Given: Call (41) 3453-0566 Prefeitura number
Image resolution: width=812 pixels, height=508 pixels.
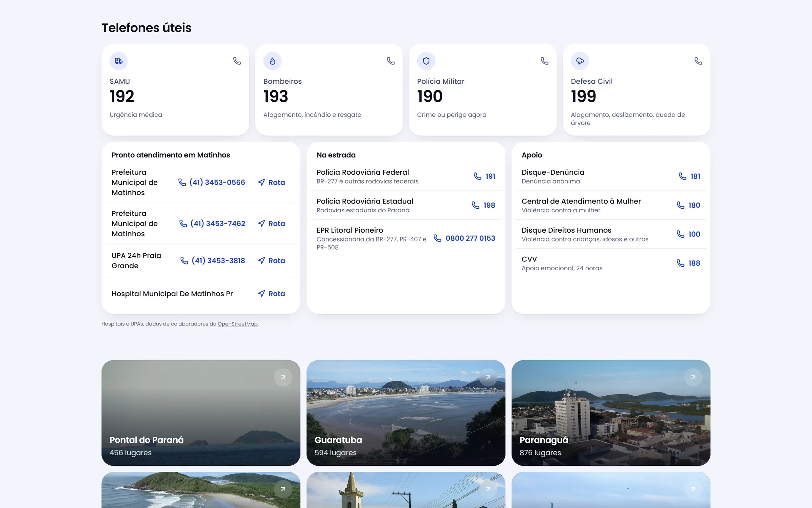Looking at the screenshot, I should pos(212,182).
